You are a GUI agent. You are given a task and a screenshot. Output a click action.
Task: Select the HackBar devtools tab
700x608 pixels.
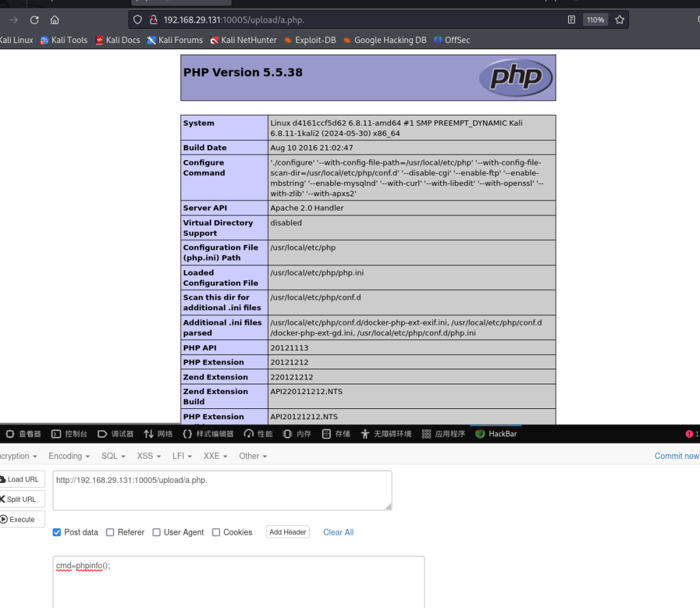496,434
